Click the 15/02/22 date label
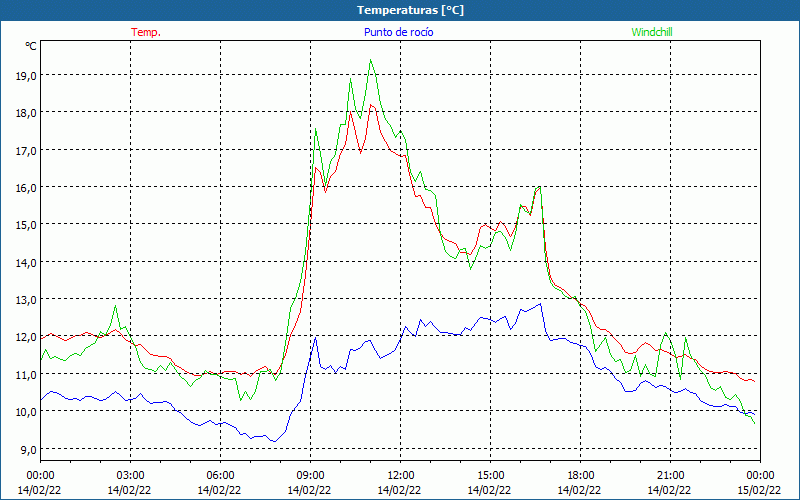The width and height of the screenshot is (800, 500). pos(759,490)
